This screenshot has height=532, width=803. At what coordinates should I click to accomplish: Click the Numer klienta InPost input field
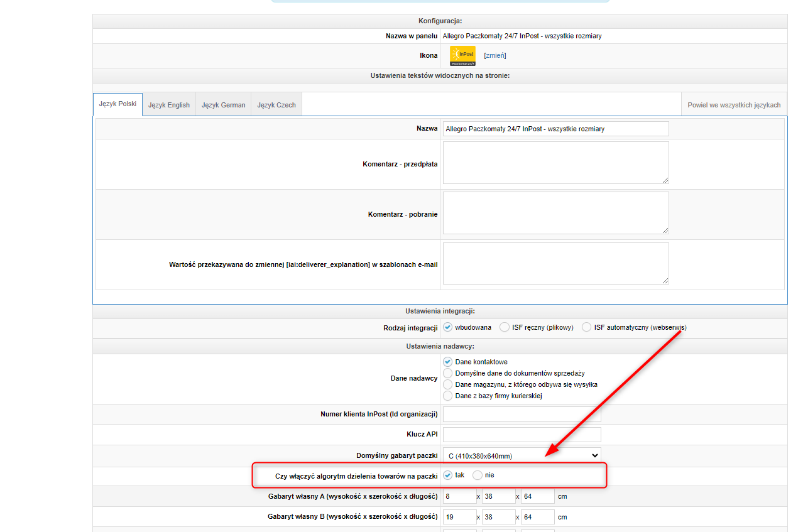pyautogui.click(x=522, y=415)
